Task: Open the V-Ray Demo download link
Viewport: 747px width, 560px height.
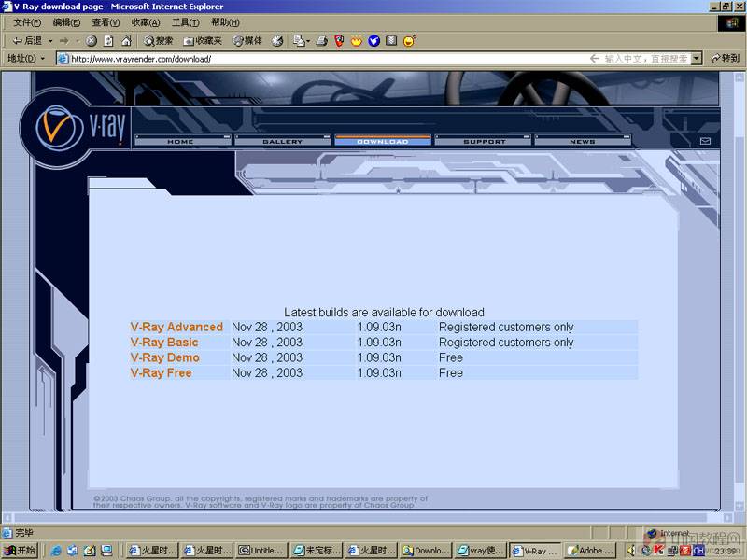Action: coord(165,357)
